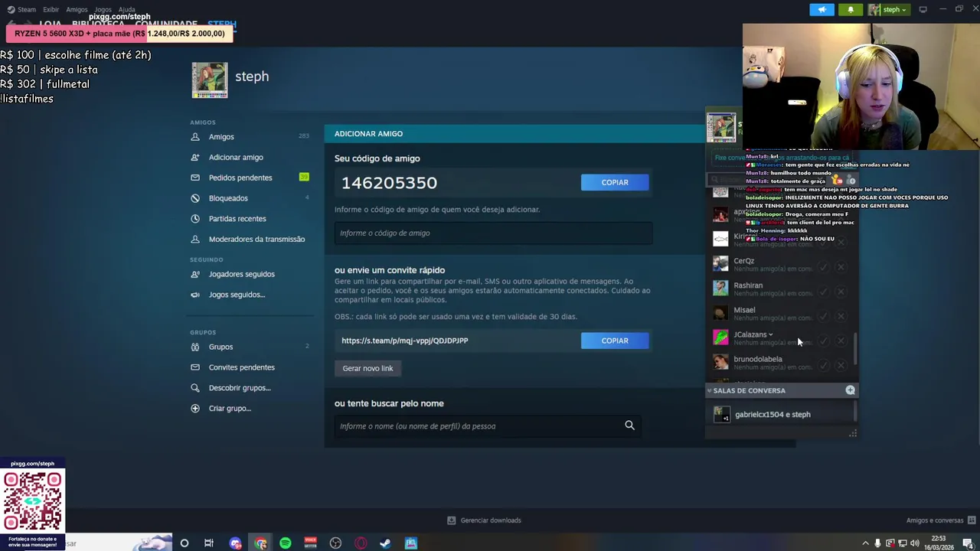The image size is (980, 551).
Task: Click the steph profile name
Action: coord(252,77)
